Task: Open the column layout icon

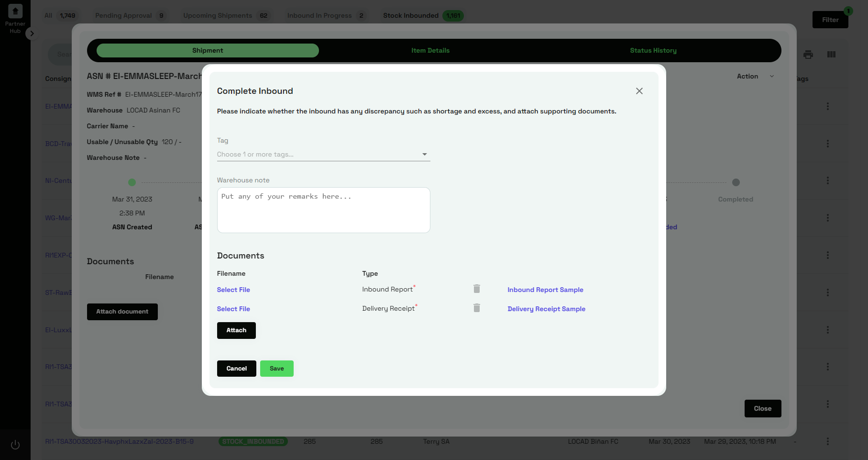Action: tap(831, 55)
